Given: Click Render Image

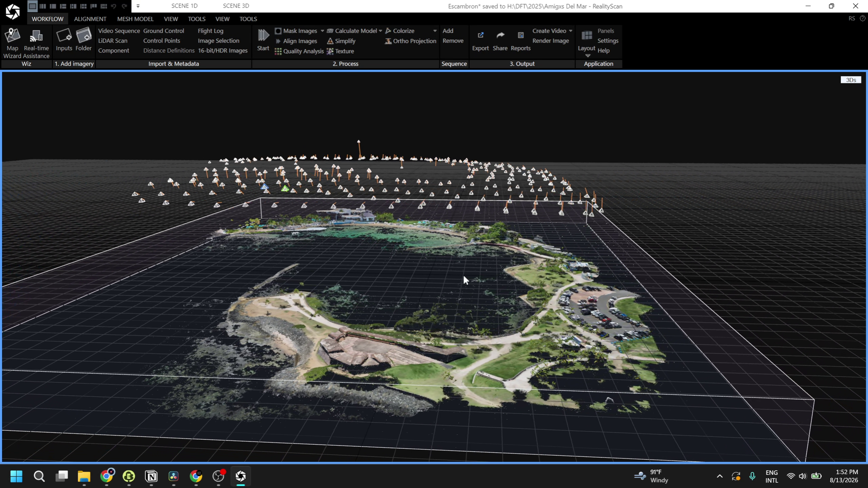Looking at the screenshot, I should [550, 41].
